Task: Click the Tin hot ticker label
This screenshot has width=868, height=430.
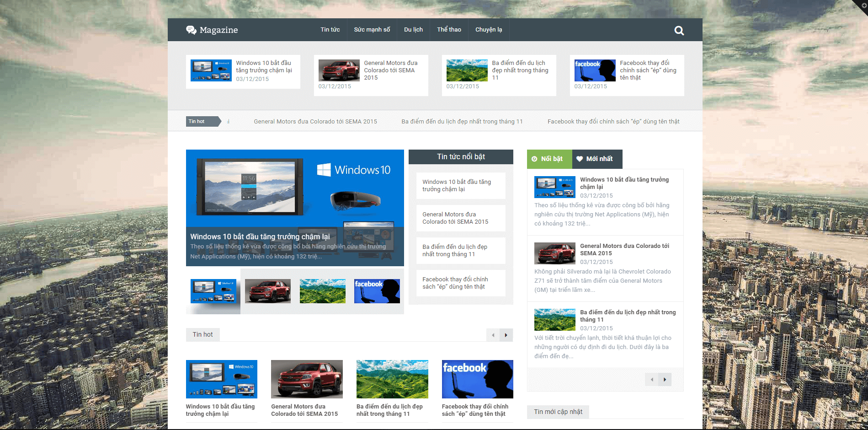Action: (203, 122)
